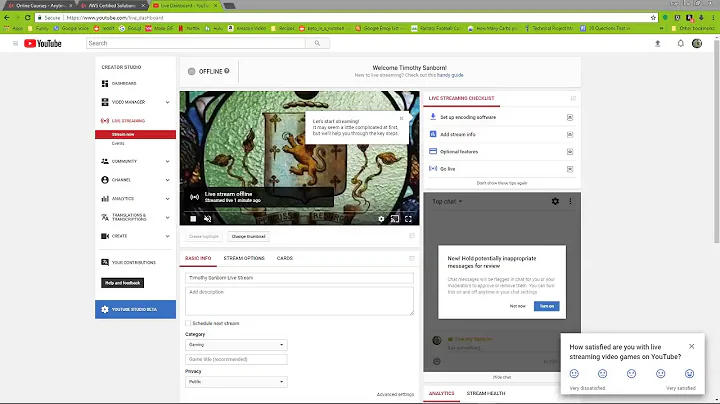Open the YouTube hamburger menu
720x404 pixels.
15,43
